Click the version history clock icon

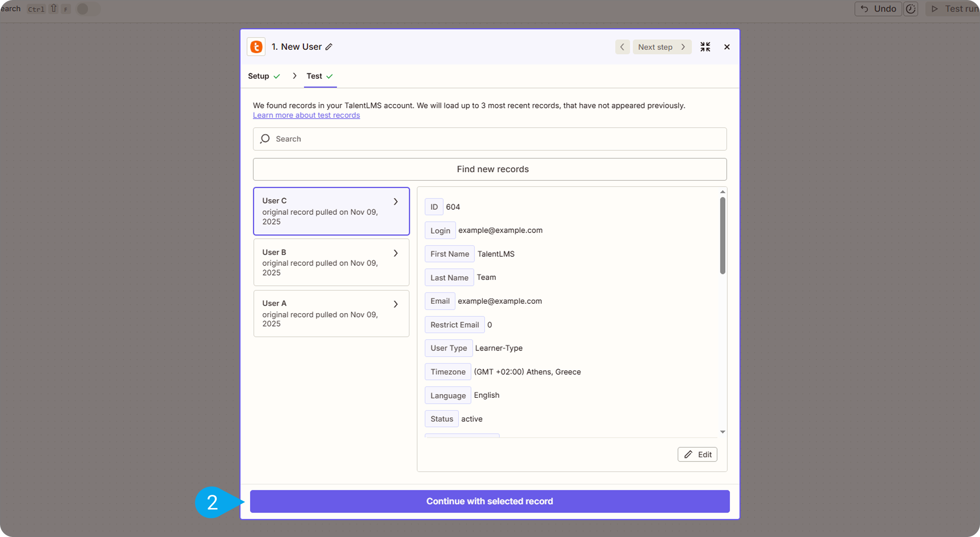911,9
